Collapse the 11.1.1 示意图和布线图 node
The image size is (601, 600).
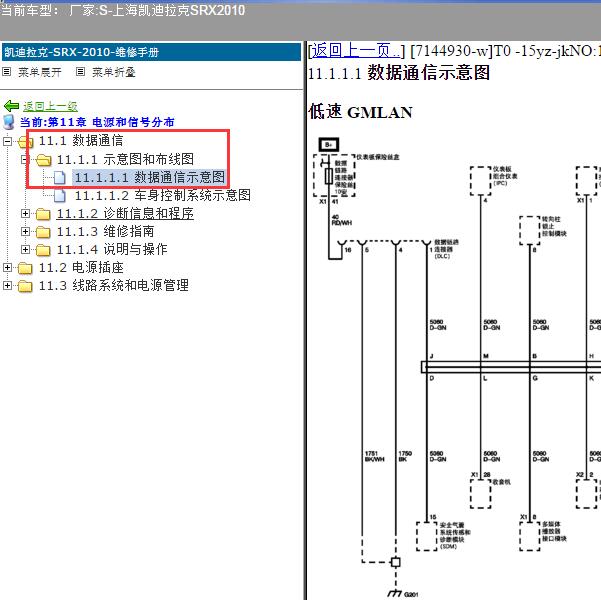pyautogui.click(x=25, y=159)
